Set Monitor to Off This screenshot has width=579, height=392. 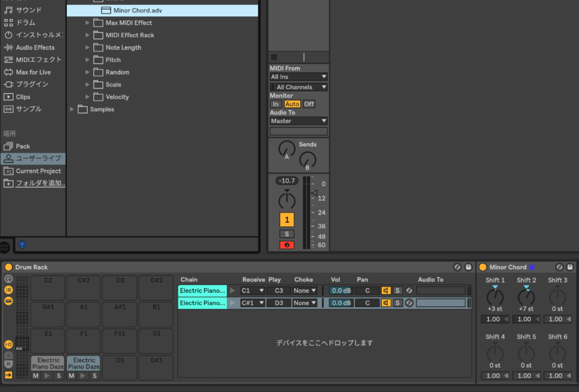(309, 104)
